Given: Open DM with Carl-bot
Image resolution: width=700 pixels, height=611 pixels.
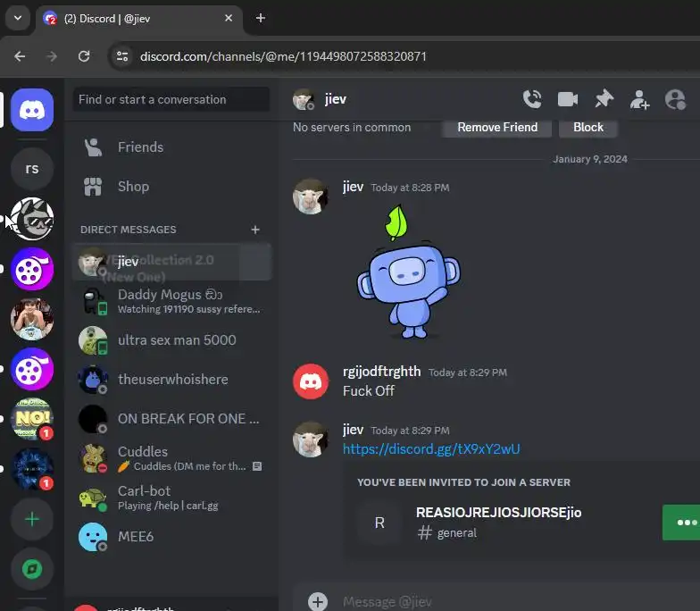Looking at the screenshot, I should 171,498.
